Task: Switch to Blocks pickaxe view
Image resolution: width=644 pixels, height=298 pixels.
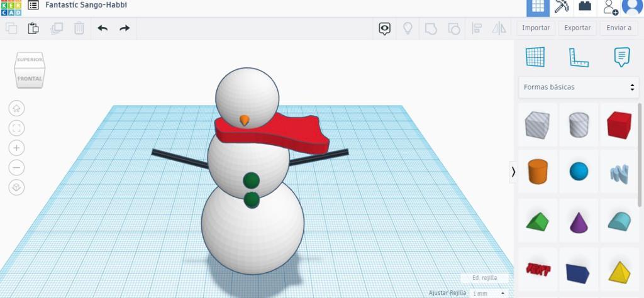Action: pos(562,6)
